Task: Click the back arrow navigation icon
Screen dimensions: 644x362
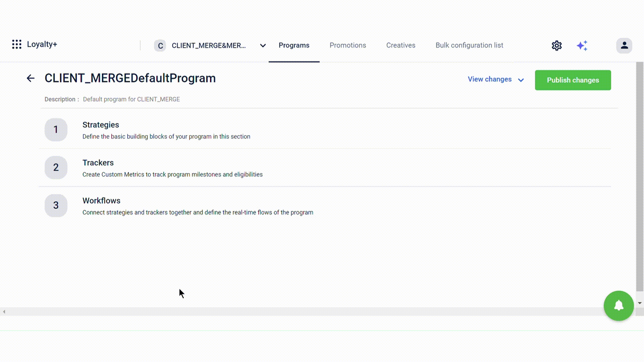Action: (x=31, y=78)
